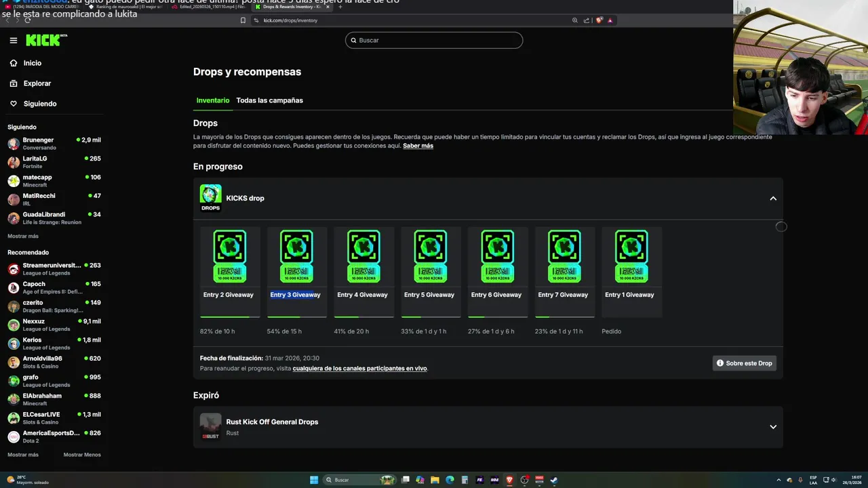Switch to the Edited_20260326 browser tab
Viewport: 868px width, 488px height.
click(x=209, y=7)
